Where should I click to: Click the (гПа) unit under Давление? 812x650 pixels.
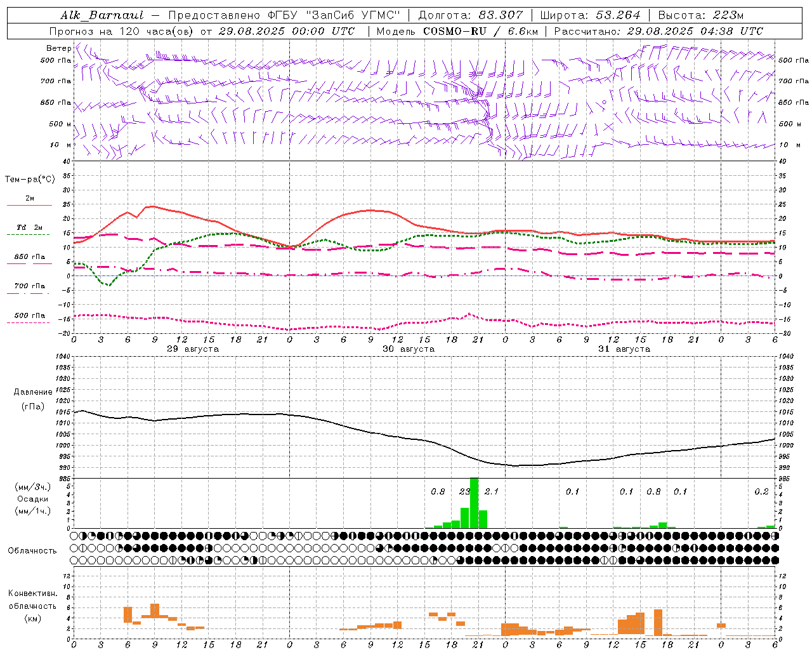[x=33, y=407]
